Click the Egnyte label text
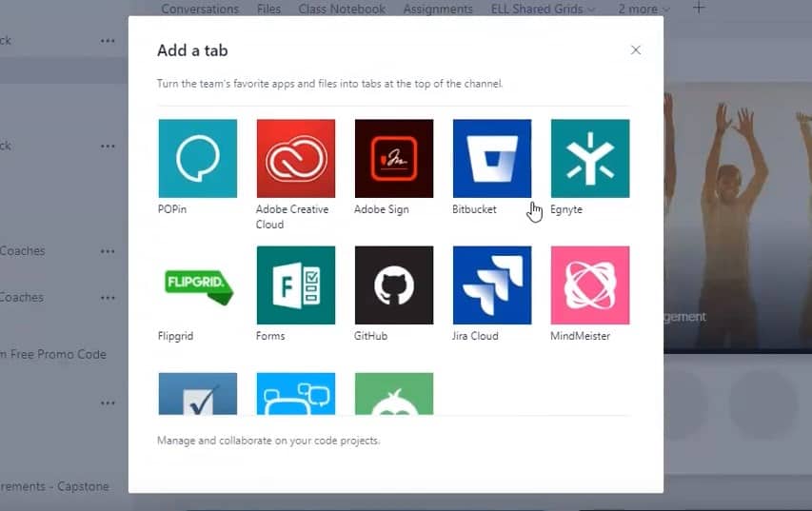The image size is (812, 511). tap(566, 209)
